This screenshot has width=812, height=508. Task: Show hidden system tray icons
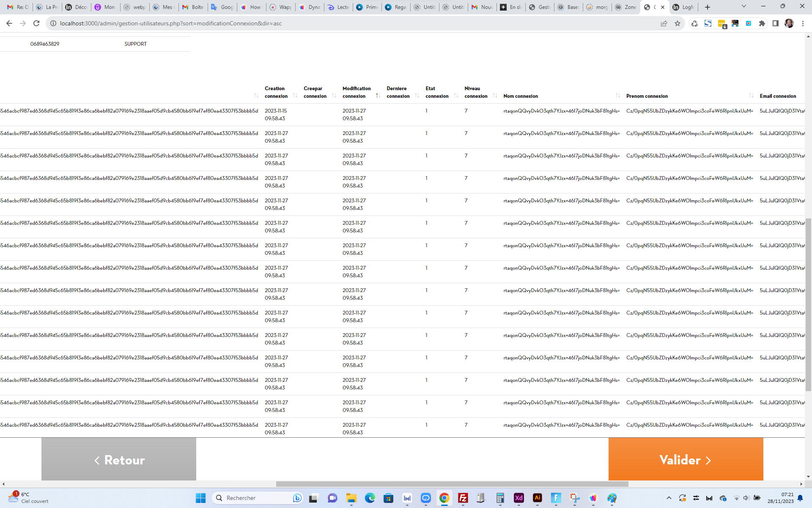[669, 498]
